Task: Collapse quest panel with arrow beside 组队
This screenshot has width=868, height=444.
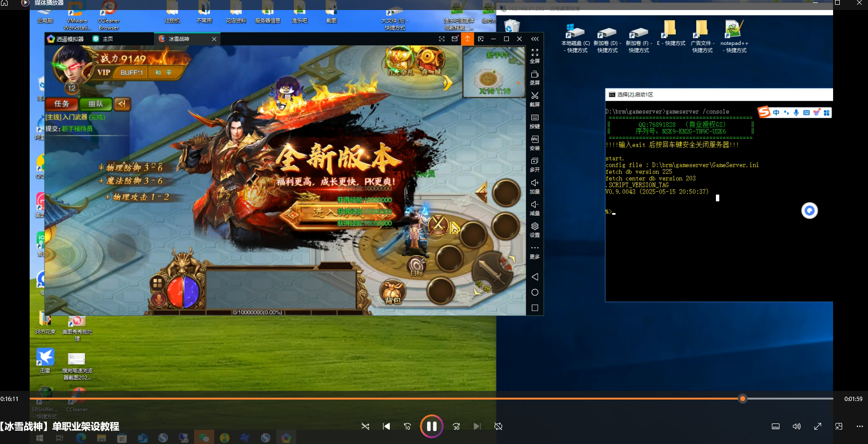Action: click(x=122, y=104)
